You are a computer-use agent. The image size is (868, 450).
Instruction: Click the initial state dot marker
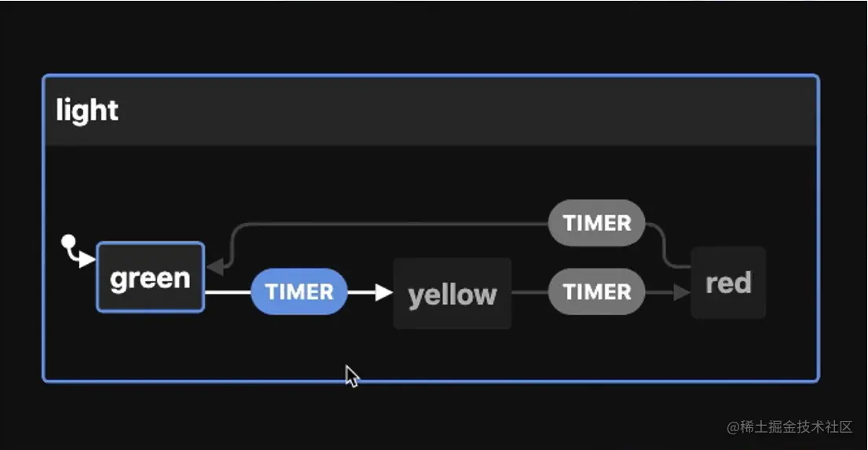[68, 241]
